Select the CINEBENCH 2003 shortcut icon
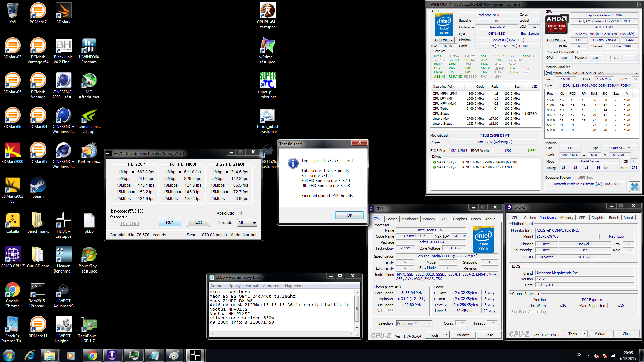This screenshot has height=362, width=644. [x=63, y=85]
